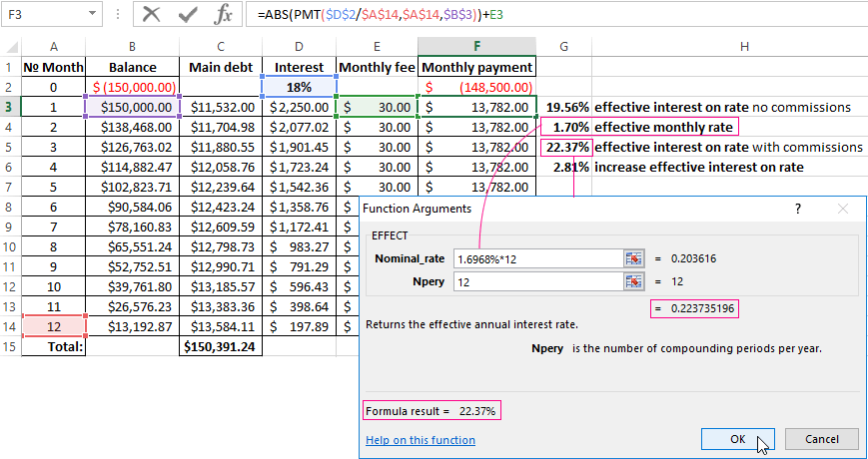This screenshot has height=459, width=868.
Task: Click the Monthly fee header cell
Action: pyautogui.click(x=377, y=67)
